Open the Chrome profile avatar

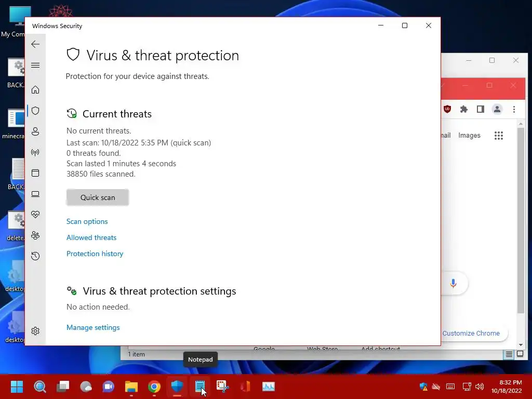(x=497, y=109)
